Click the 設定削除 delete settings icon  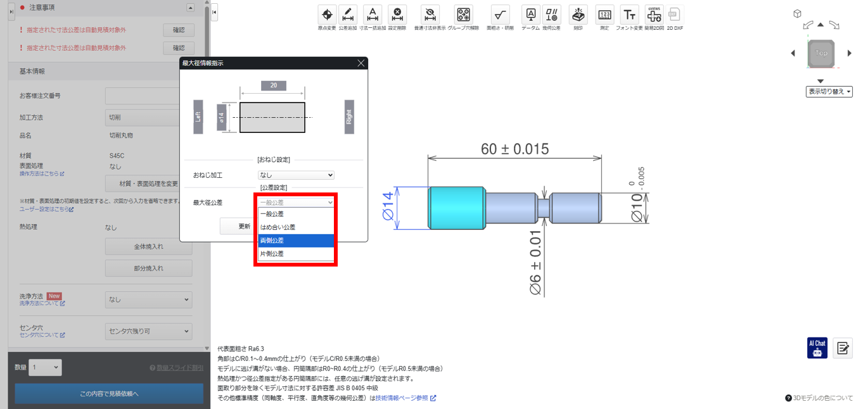[397, 15]
